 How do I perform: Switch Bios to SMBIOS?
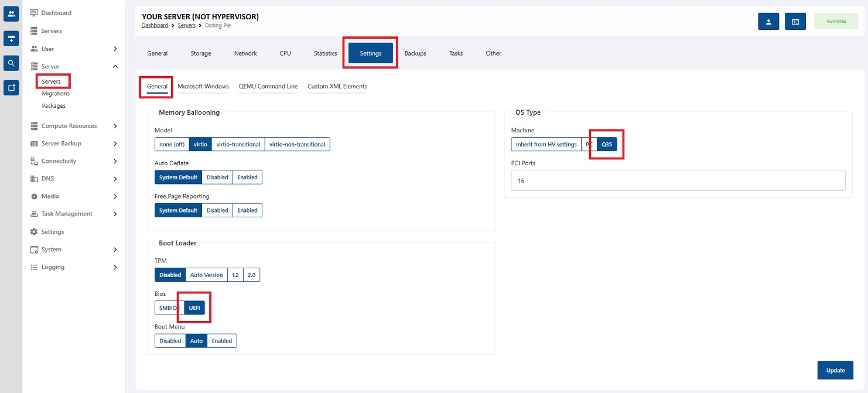(169, 308)
